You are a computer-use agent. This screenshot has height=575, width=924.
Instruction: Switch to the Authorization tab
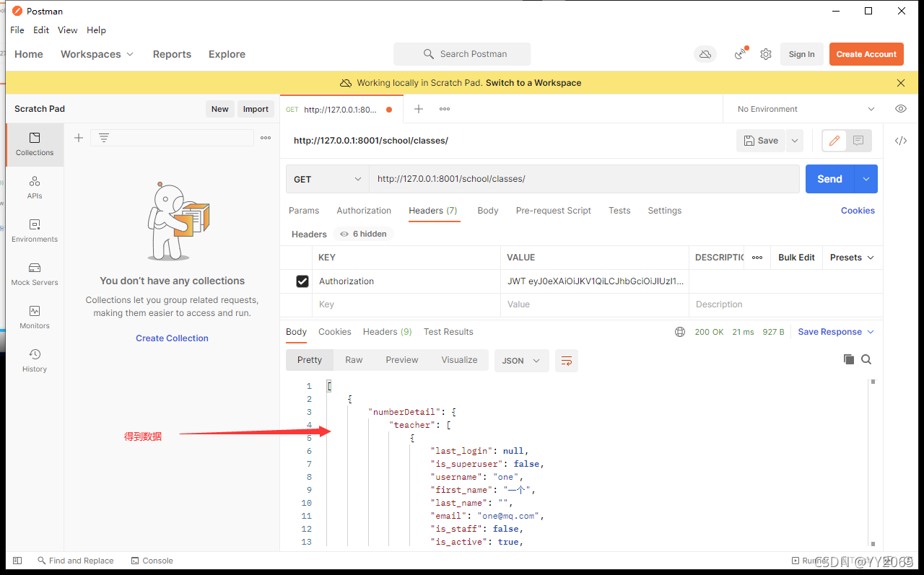click(364, 211)
